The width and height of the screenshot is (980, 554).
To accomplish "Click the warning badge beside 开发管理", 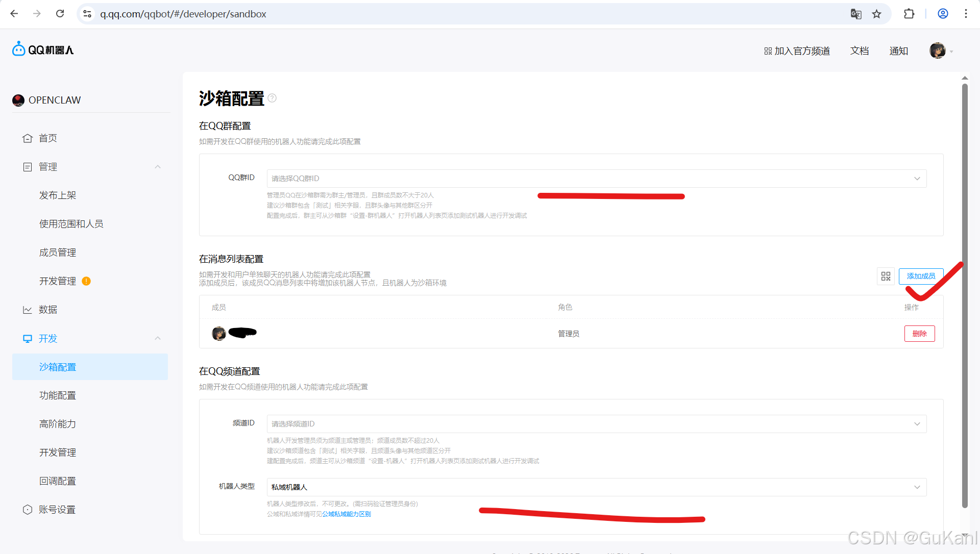I will click(86, 281).
